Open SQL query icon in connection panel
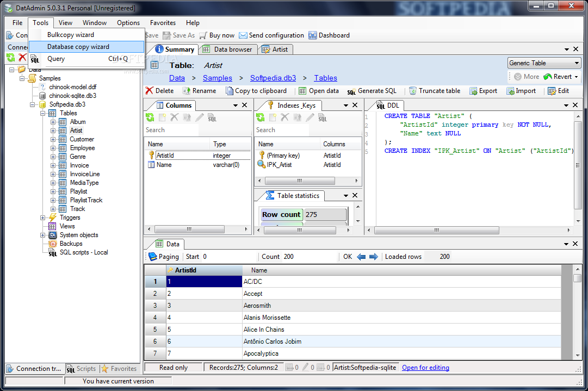Viewport: 588px width, 391px height. 34,59
